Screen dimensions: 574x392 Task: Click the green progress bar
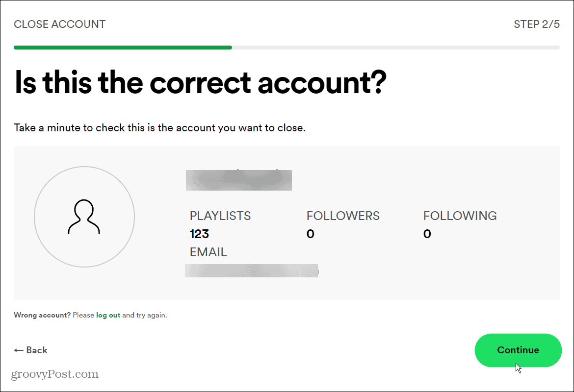coord(123,47)
